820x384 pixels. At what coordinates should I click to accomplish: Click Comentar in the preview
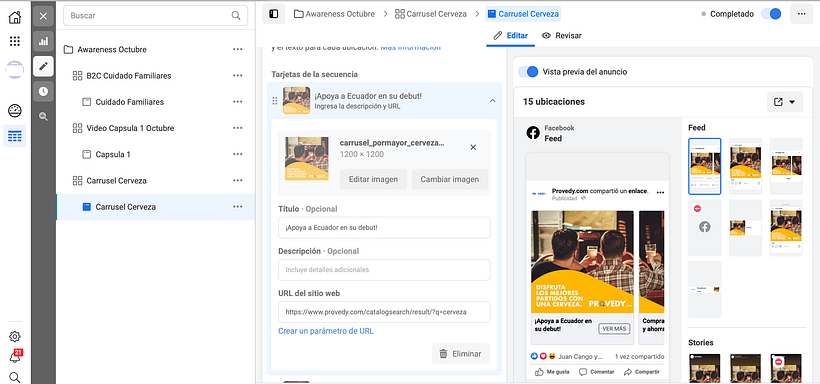(597, 372)
